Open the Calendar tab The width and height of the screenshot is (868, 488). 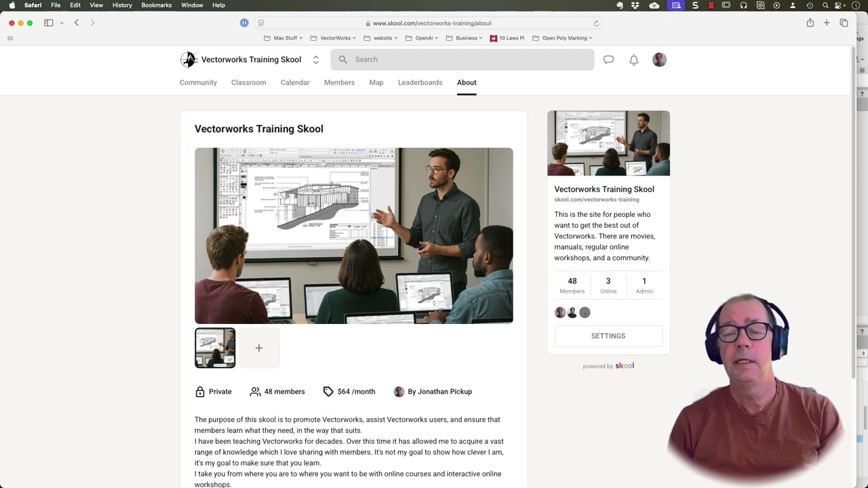(x=295, y=83)
